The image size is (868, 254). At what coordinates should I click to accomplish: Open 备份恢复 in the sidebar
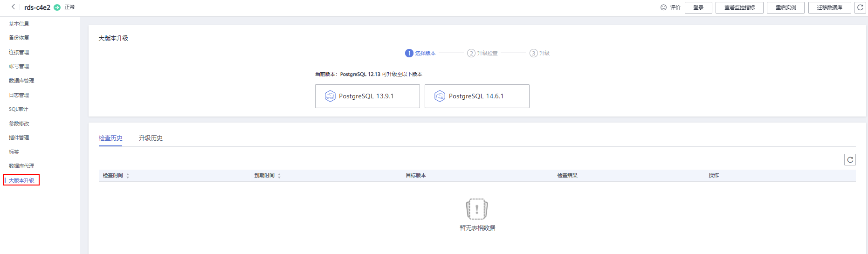click(x=19, y=38)
